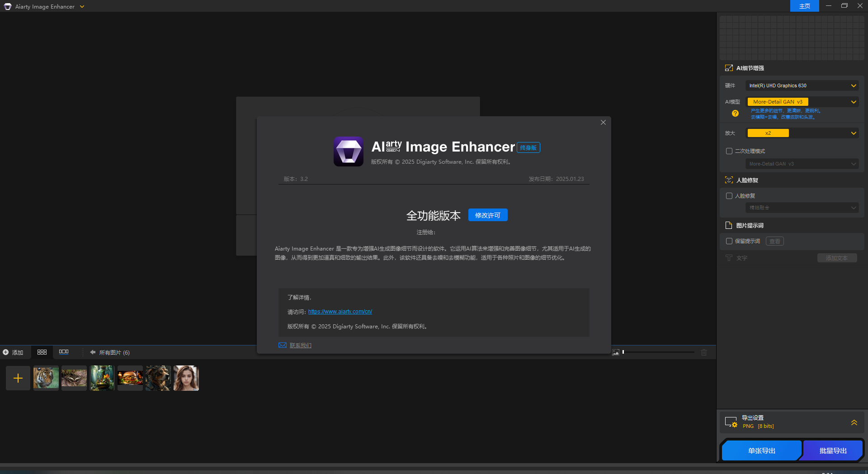Open the 放大 x2 upscale dropdown

coord(802,133)
